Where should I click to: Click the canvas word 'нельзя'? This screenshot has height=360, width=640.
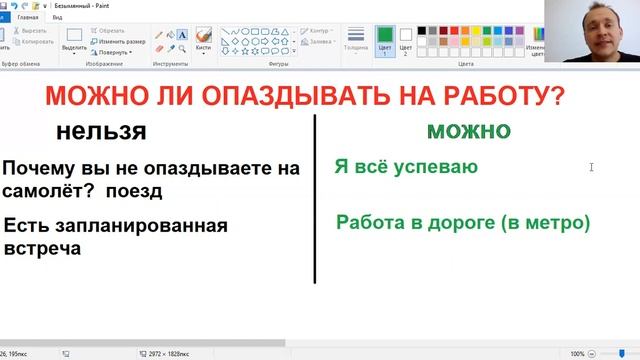101,132
